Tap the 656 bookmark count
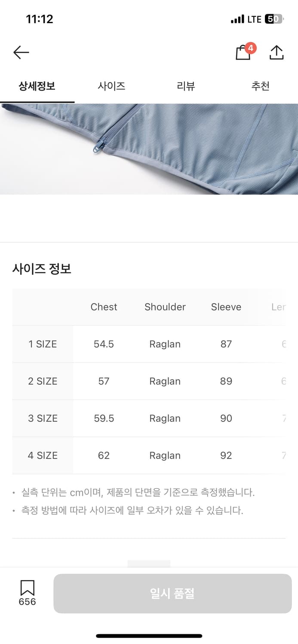The width and height of the screenshot is (298, 644). tap(27, 602)
